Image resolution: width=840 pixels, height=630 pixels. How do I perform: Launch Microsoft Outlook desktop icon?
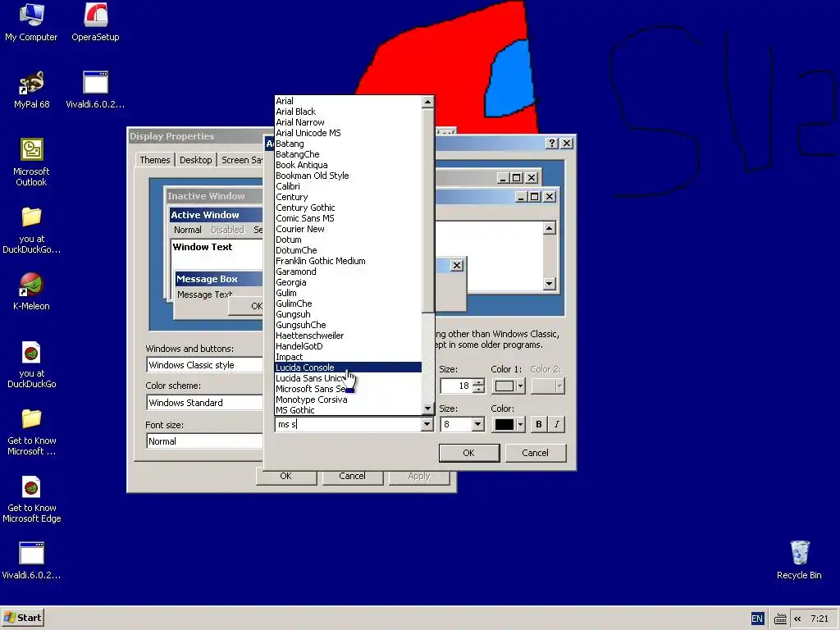[x=31, y=162]
